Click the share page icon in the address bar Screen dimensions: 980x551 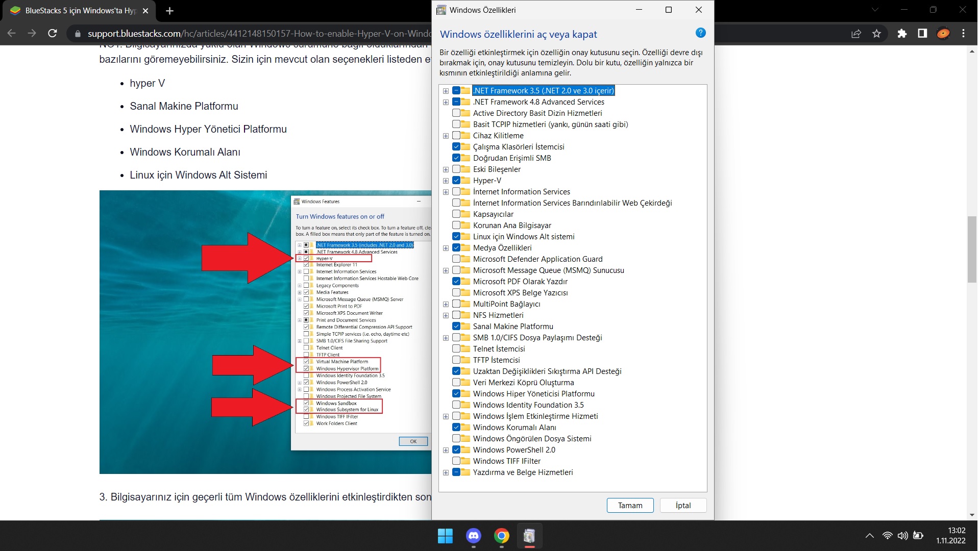click(x=856, y=34)
